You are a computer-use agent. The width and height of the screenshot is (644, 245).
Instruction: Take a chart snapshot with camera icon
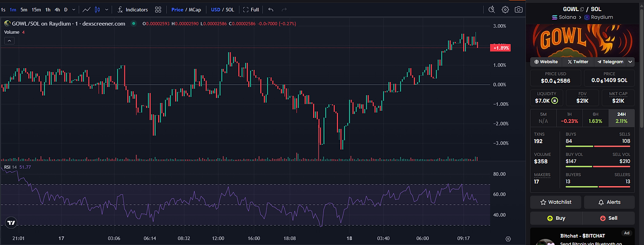(519, 10)
